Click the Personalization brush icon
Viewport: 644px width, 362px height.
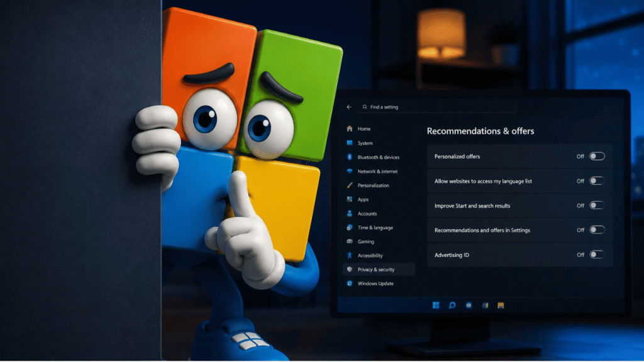tap(350, 185)
